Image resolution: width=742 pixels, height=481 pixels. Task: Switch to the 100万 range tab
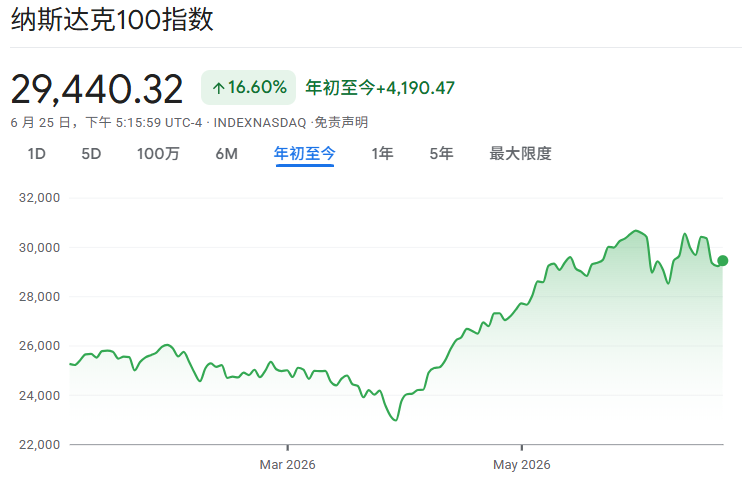coord(158,154)
